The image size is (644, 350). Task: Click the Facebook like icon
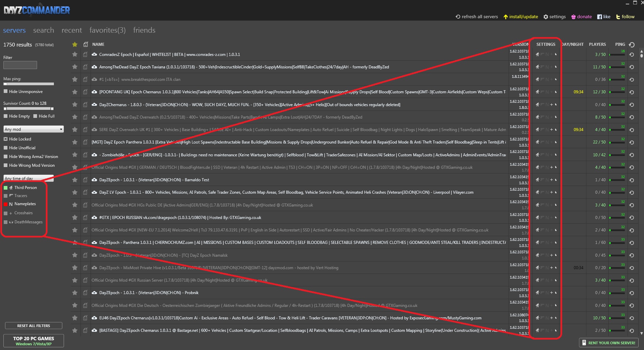600,17
